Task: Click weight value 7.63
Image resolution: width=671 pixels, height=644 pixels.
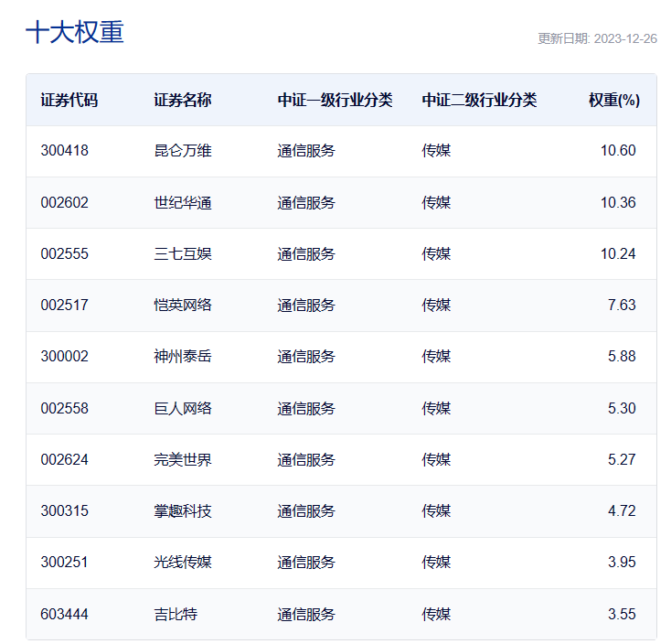Action: (622, 306)
